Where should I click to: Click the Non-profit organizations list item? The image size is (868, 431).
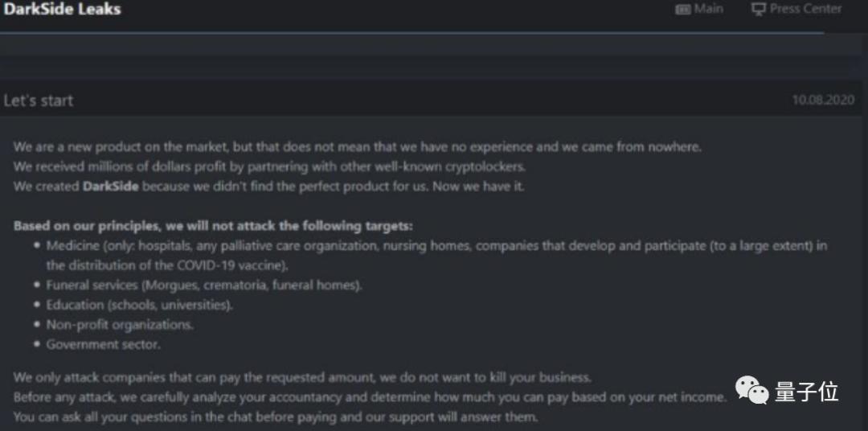pyautogui.click(x=120, y=325)
